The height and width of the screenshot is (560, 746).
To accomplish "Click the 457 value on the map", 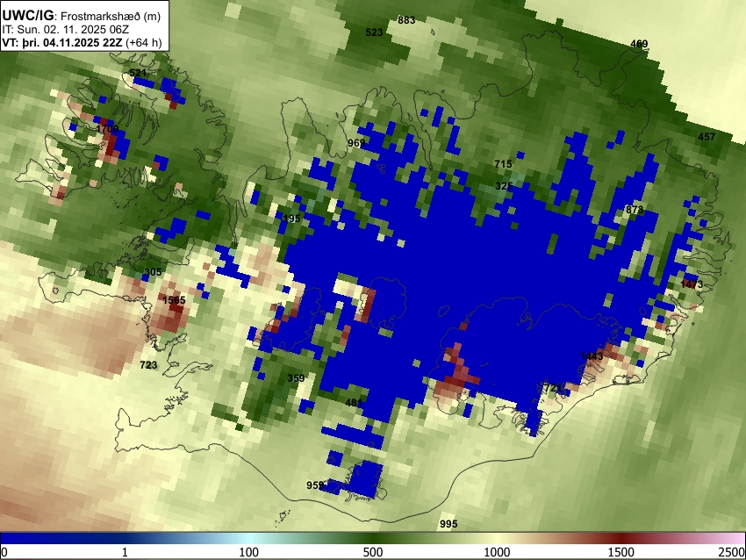I will pyautogui.click(x=707, y=137).
